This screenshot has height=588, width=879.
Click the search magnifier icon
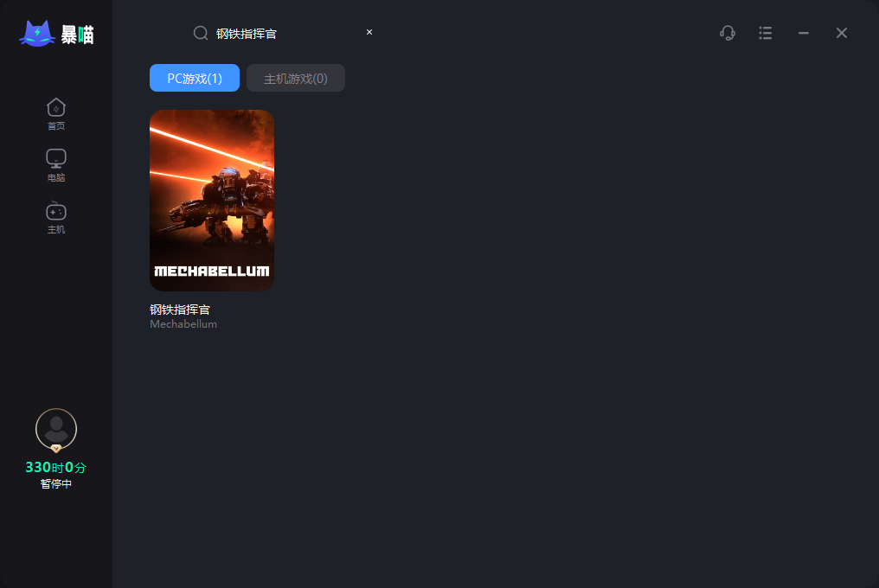[201, 33]
